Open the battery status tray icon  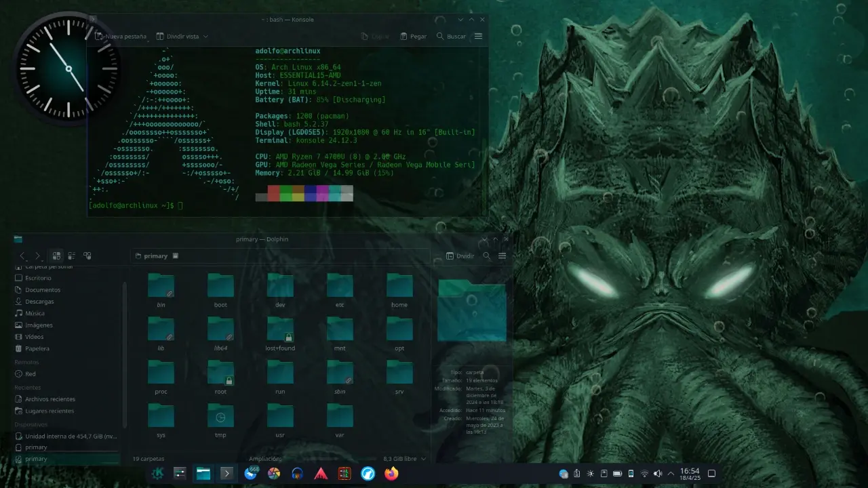coord(617,474)
